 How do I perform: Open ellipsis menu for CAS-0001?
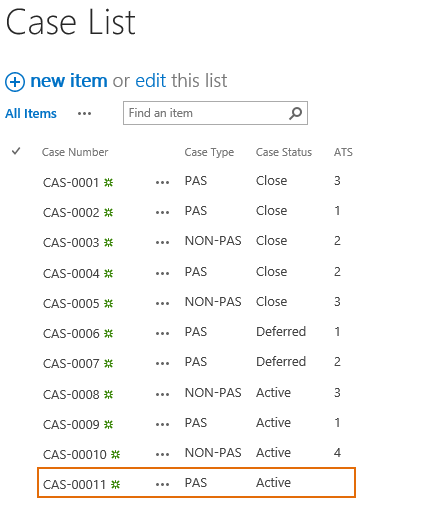[x=162, y=182]
